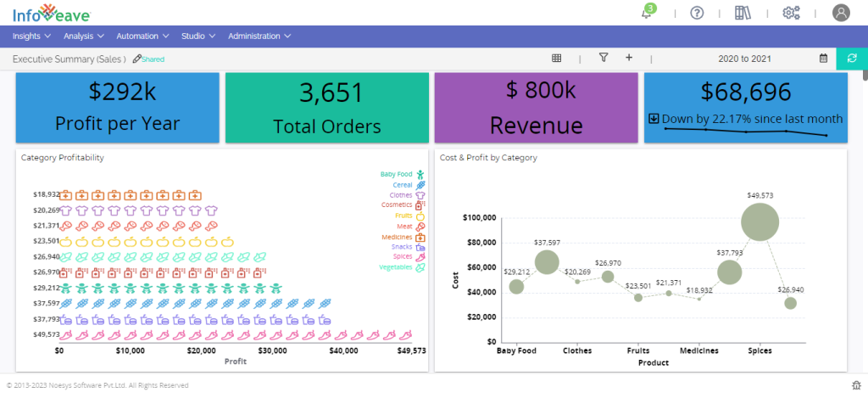
Task: Expand the Automation menu
Action: click(x=142, y=36)
